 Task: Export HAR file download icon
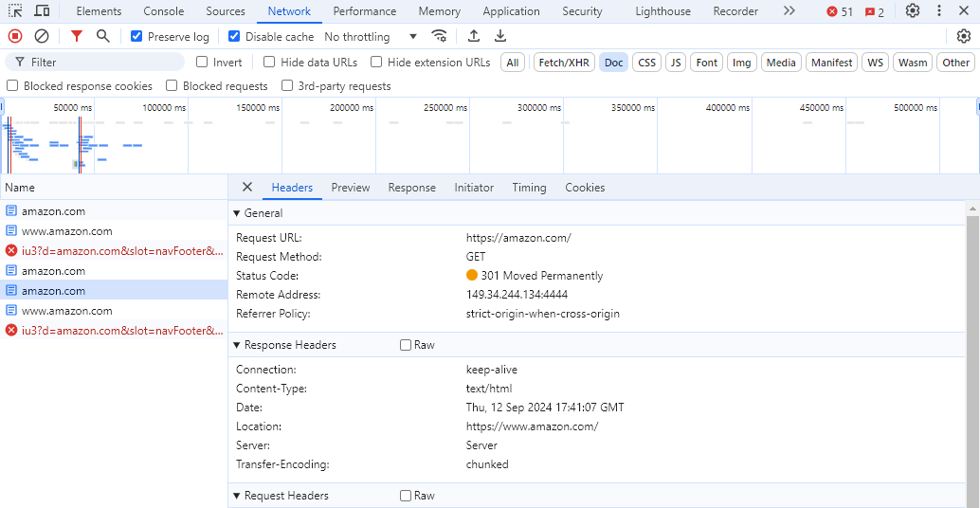coord(500,36)
